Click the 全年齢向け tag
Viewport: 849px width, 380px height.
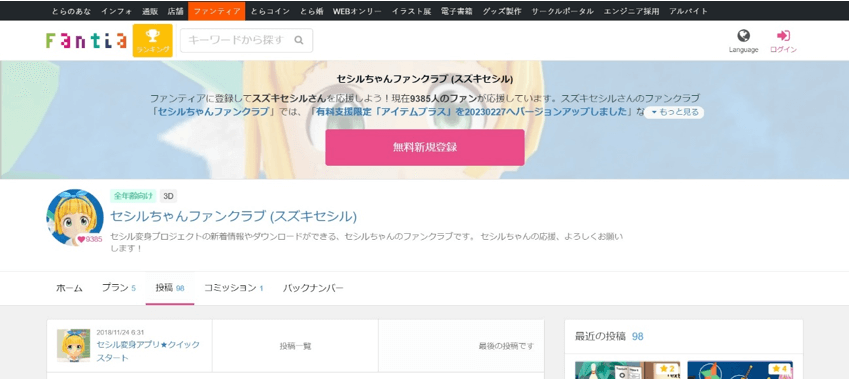click(x=133, y=195)
